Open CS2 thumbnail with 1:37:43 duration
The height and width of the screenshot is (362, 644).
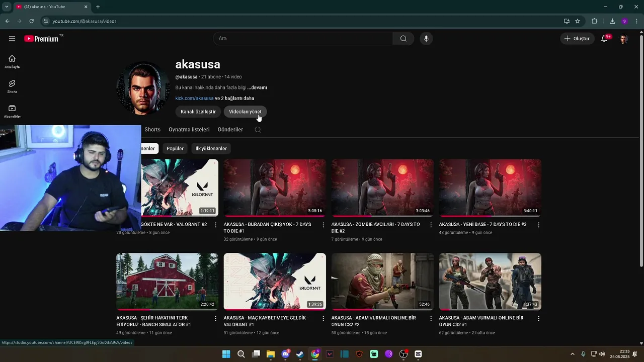tap(490, 282)
